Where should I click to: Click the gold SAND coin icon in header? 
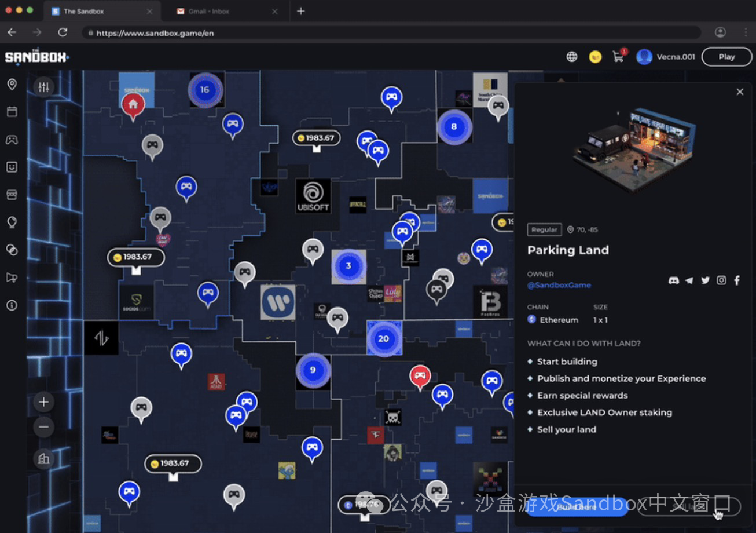595,57
